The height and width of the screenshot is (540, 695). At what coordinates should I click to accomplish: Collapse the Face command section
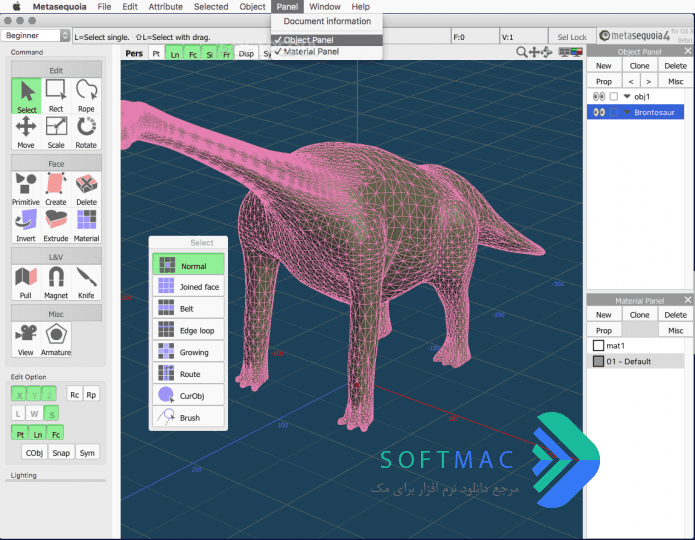pyautogui.click(x=56, y=164)
